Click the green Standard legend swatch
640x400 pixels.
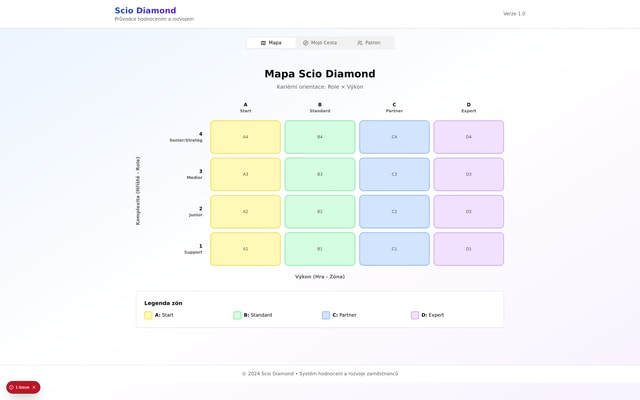point(237,315)
